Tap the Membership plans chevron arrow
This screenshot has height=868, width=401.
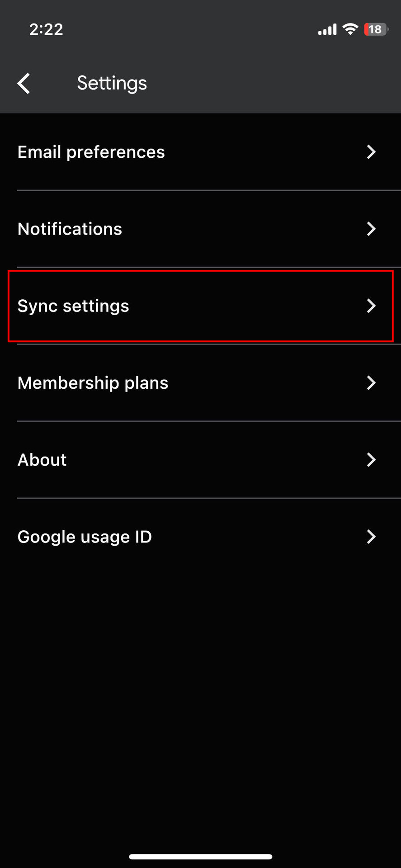click(x=371, y=383)
